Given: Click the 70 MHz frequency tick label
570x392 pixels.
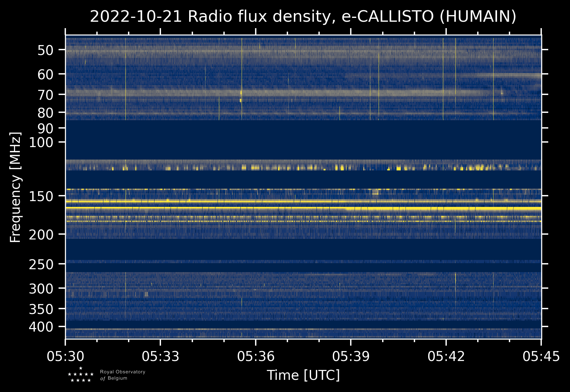Looking at the screenshot, I should (45, 95).
